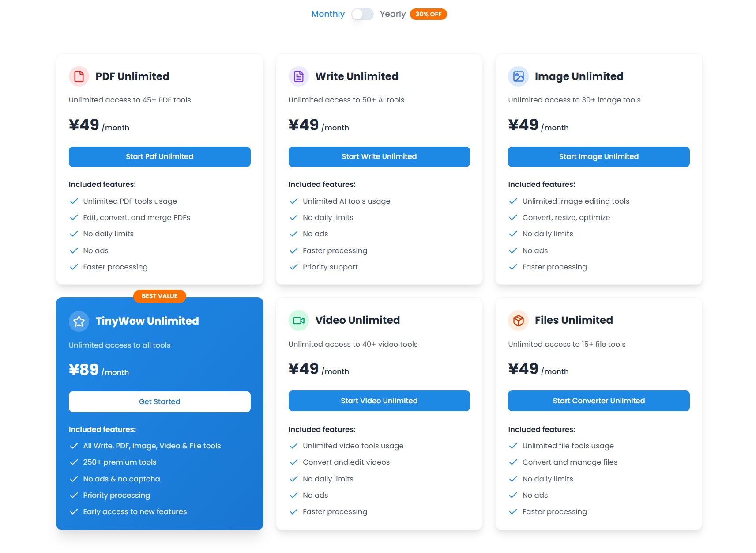Click the Files Unlimited plan title
Image resolution: width=756 pixels, height=553 pixels.
[x=573, y=320]
